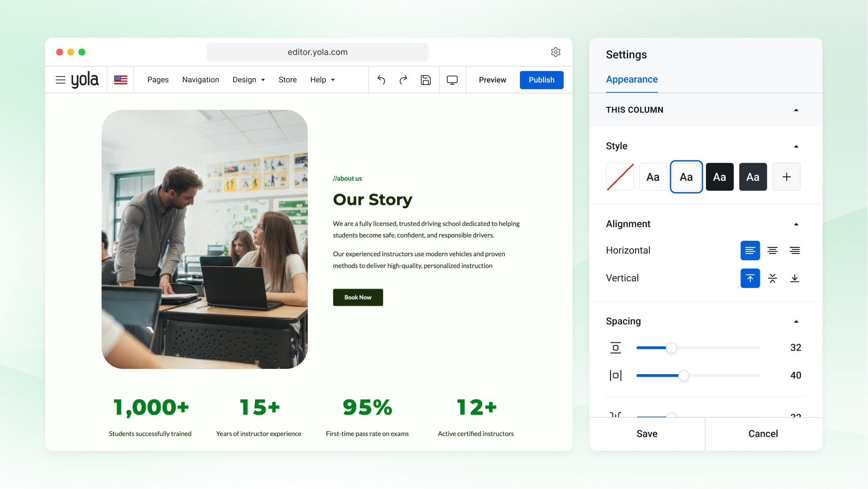Select right horizontal alignment

(795, 250)
